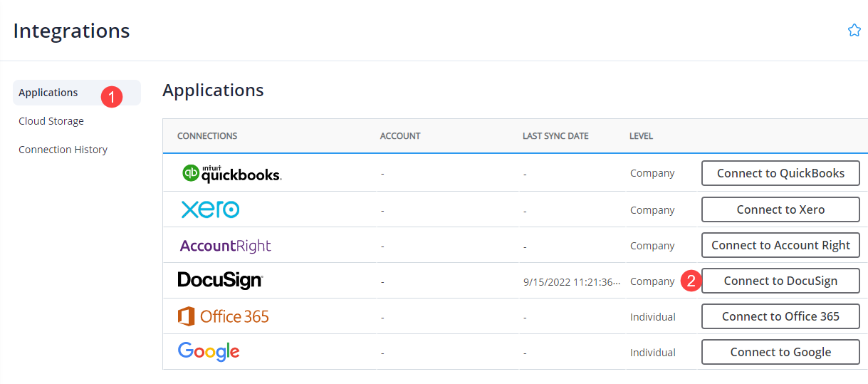Connect to QuickBooks
The image size is (868, 384).
click(780, 173)
